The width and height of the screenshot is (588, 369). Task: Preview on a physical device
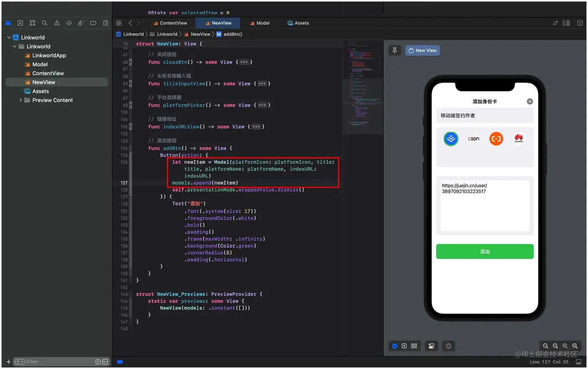449,346
